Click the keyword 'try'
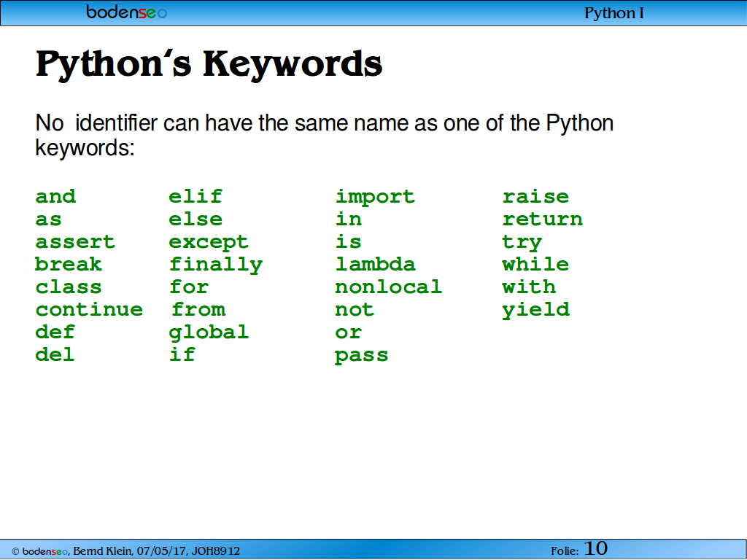Screen dimensions: 747x560 click(x=522, y=243)
